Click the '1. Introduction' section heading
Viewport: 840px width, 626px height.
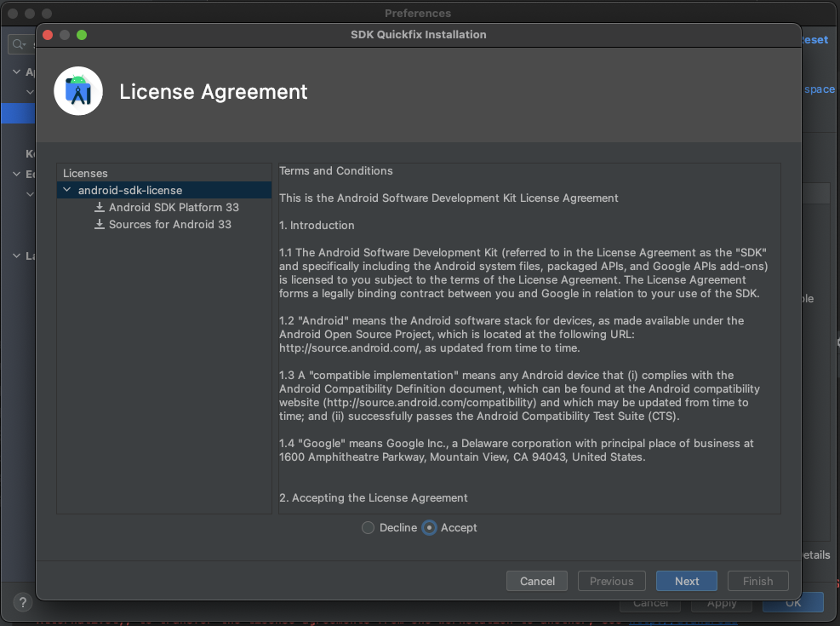coord(317,225)
